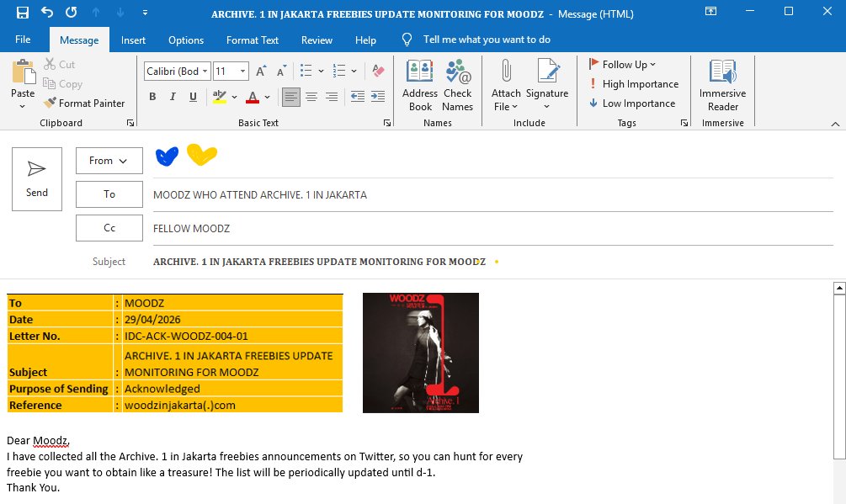Click the Cc recipients button
Image resolution: width=846 pixels, height=504 pixels.
tap(109, 227)
